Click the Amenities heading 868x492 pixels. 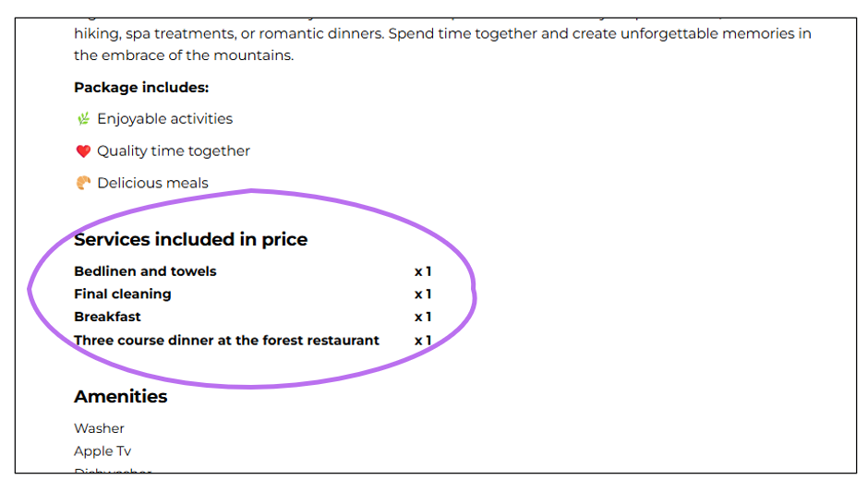121,396
